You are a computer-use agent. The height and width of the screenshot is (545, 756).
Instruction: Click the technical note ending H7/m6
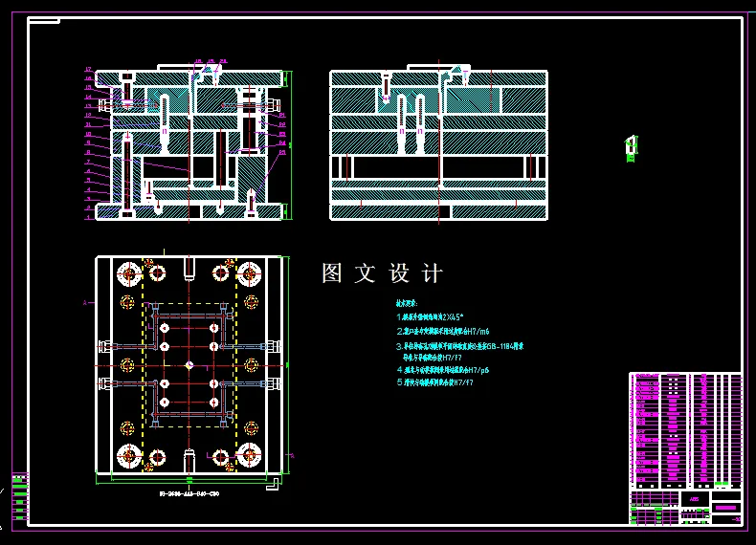point(443,332)
